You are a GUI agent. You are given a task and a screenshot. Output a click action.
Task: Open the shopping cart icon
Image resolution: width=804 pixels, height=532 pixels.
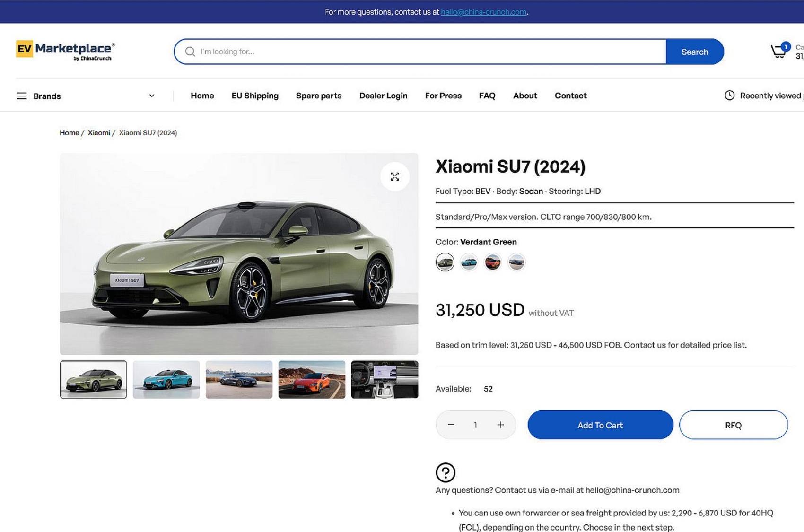[x=779, y=51]
